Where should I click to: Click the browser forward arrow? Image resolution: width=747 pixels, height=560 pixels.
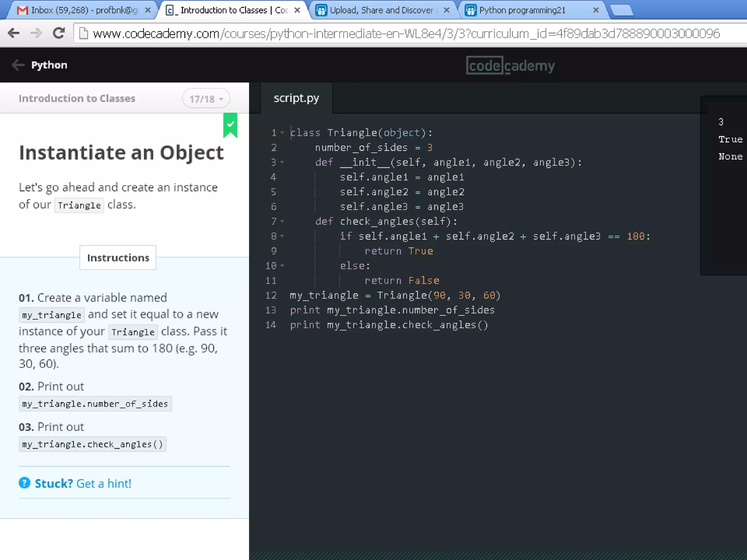[x=36, y=34]
